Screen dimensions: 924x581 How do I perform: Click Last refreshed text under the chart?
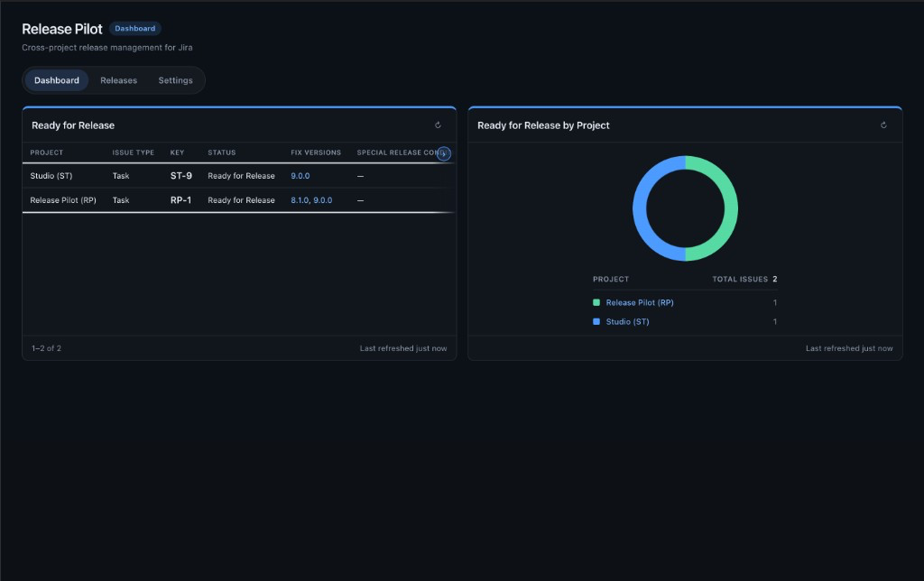[x=849, y=348]
